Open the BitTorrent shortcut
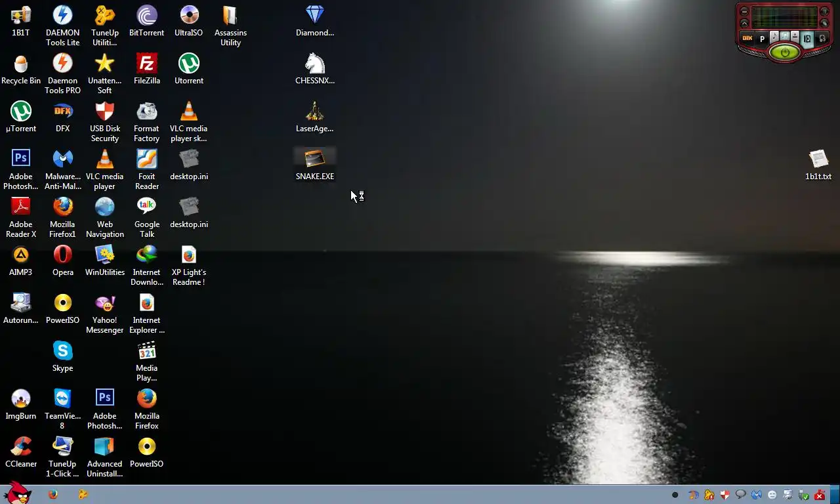This screenshot has height=504, width=840. (146, 21)
